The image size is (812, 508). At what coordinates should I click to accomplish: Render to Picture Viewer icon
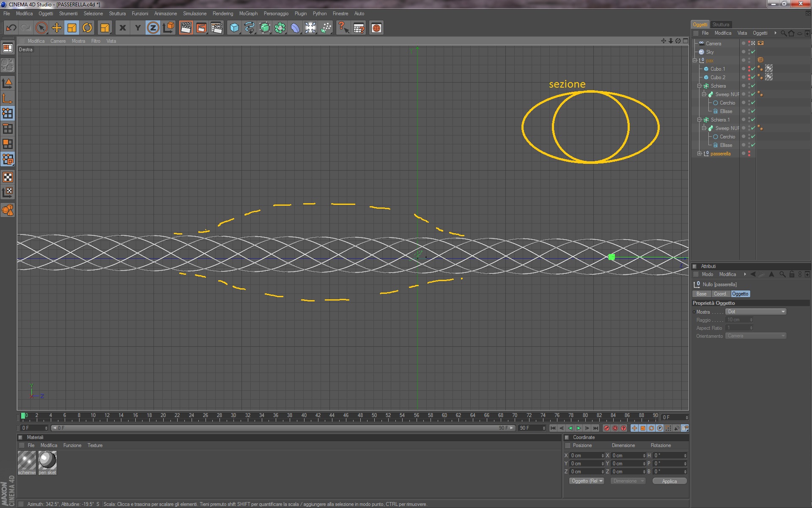201,28
